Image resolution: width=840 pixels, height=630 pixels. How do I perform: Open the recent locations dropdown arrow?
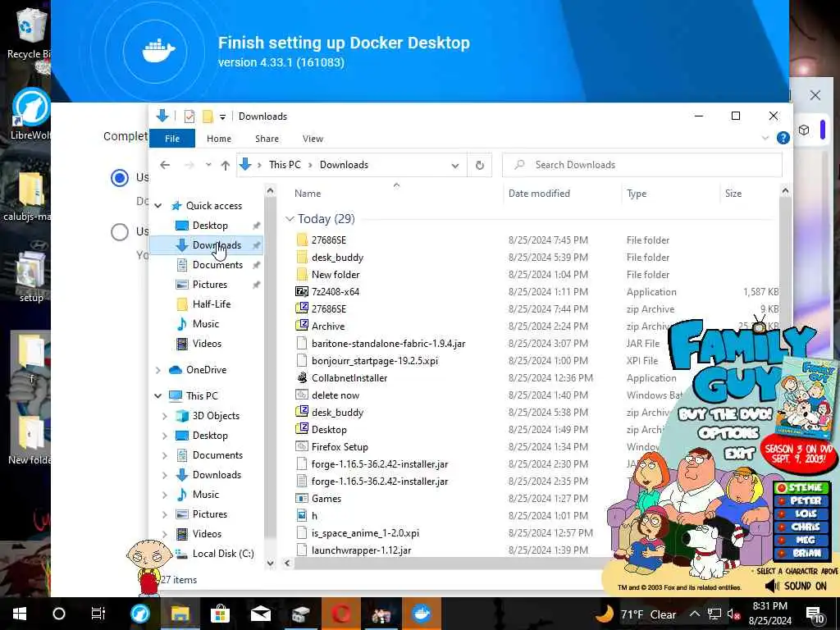coord(208,165)
